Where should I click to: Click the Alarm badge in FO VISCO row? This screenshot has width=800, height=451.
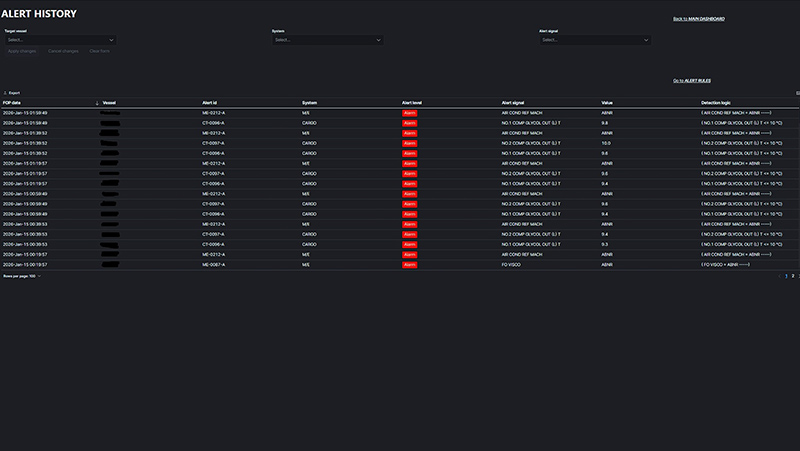[x=409, y=265]
